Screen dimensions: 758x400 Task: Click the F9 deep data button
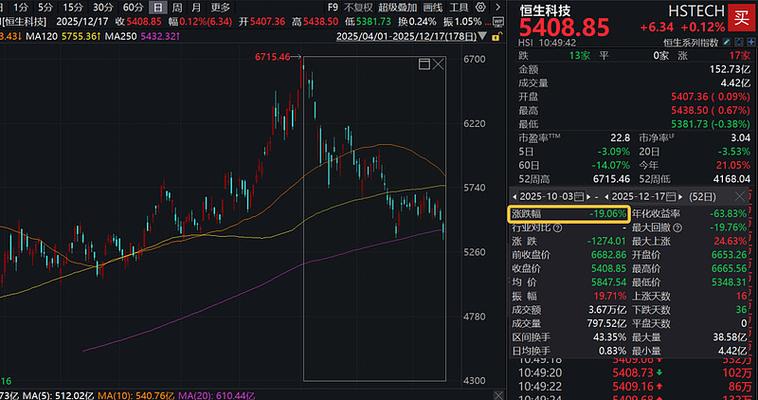pos(333,7)
